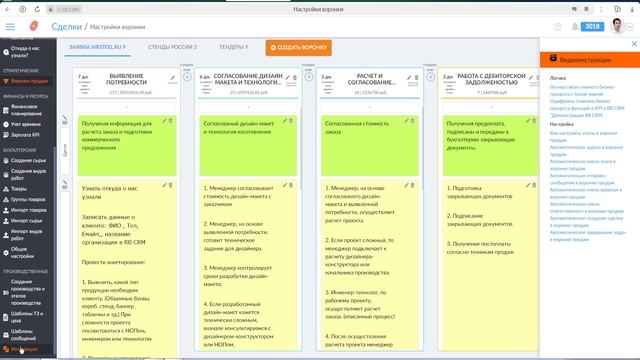
Task: Close the Видеоинструкции side panel
Action: coord(634,43)
